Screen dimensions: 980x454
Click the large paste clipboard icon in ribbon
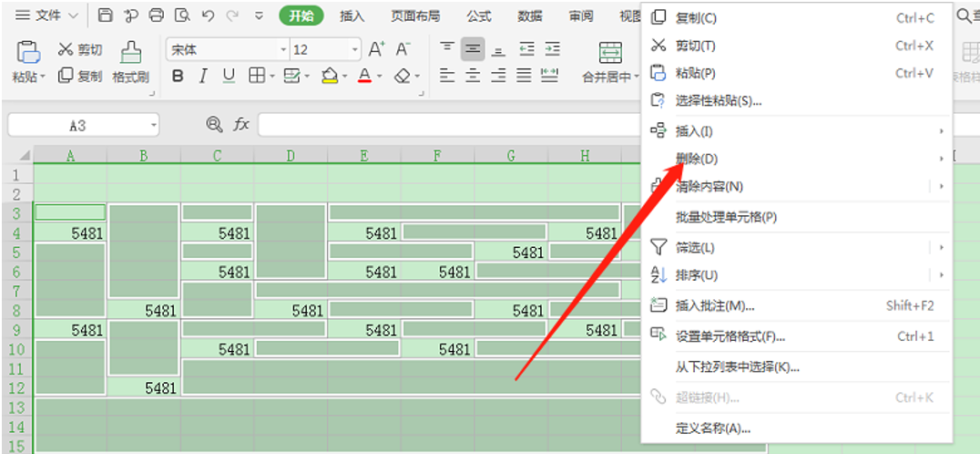(x=28, y=53)
